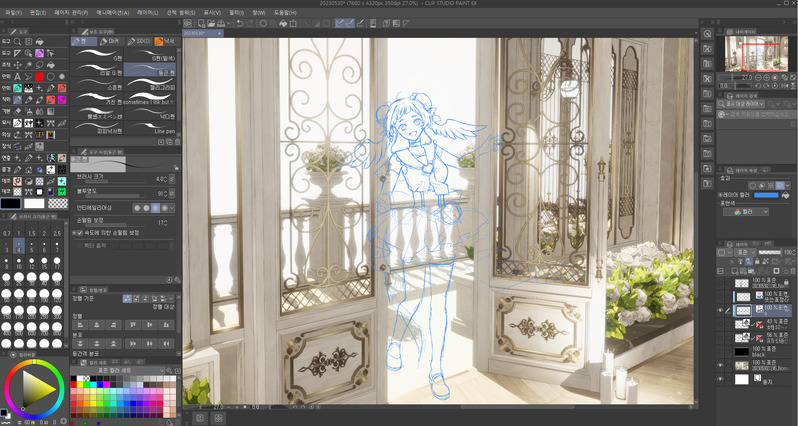Select the auto select wand tool

28,65
